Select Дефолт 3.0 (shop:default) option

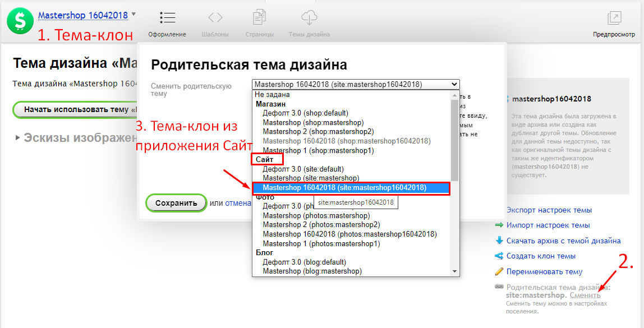click(x=303, y=113)
